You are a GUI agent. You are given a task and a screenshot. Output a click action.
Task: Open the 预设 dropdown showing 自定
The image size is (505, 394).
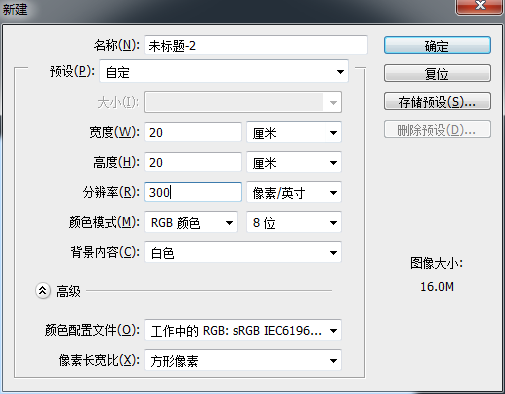coord(224,71)
